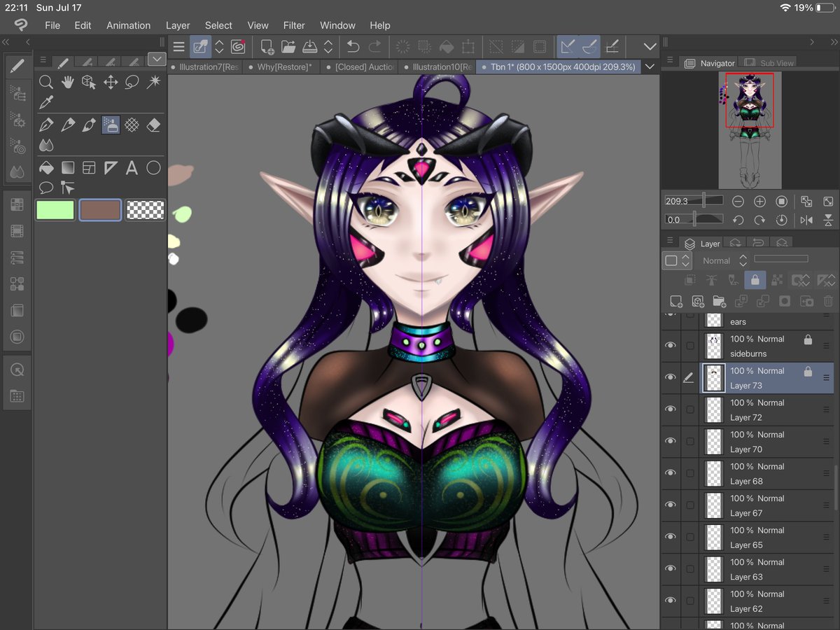Toggle visibility of Layer 68

coord(671,472)
